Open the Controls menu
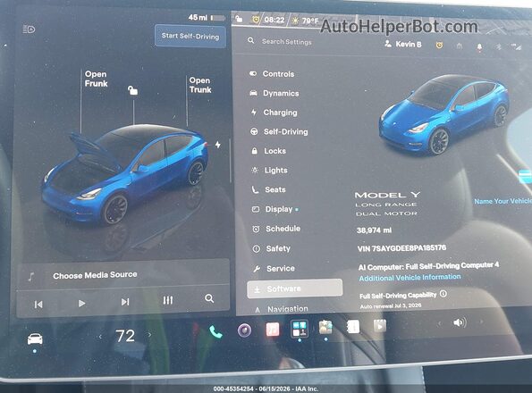 pos(272,74)
